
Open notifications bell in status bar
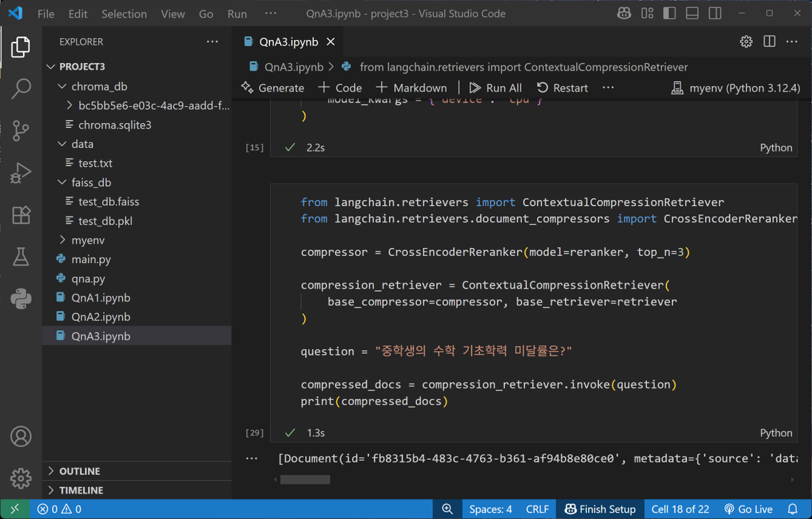click(x=793, y=509)
